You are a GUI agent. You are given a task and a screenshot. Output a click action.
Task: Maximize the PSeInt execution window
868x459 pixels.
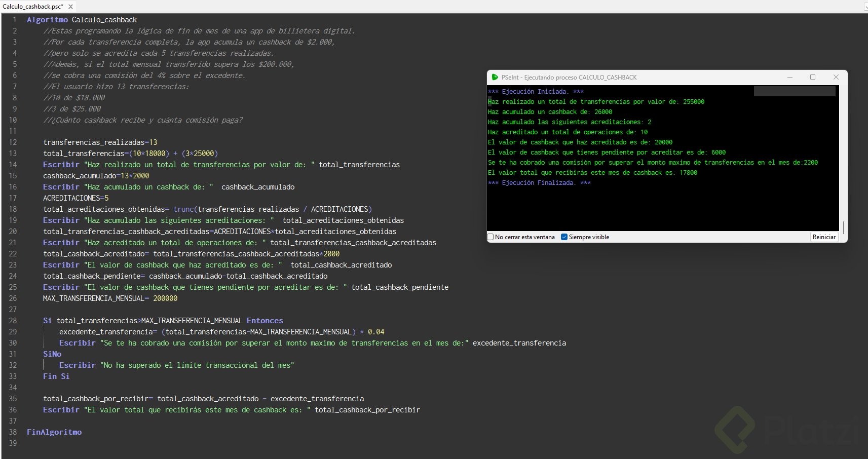[x=813, y=77]
